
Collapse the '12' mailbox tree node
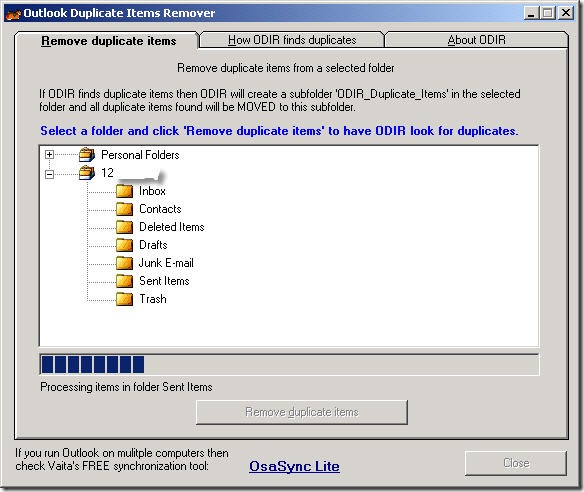[x=49, y=174]
